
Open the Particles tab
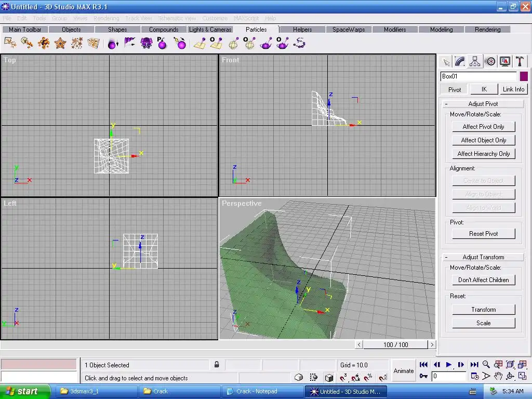coord(256,30)
